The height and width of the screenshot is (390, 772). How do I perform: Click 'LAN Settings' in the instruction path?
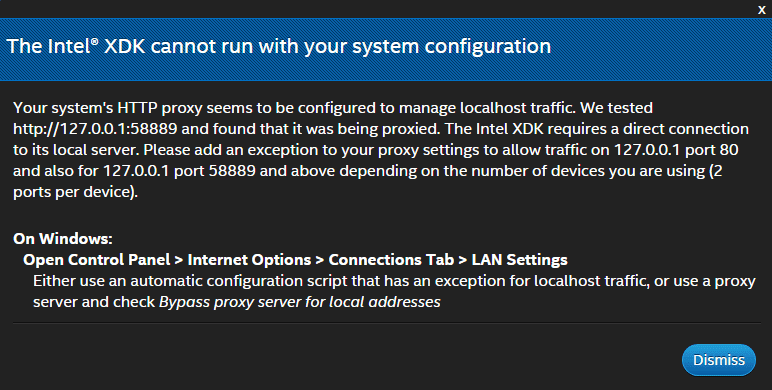(519, 260)
